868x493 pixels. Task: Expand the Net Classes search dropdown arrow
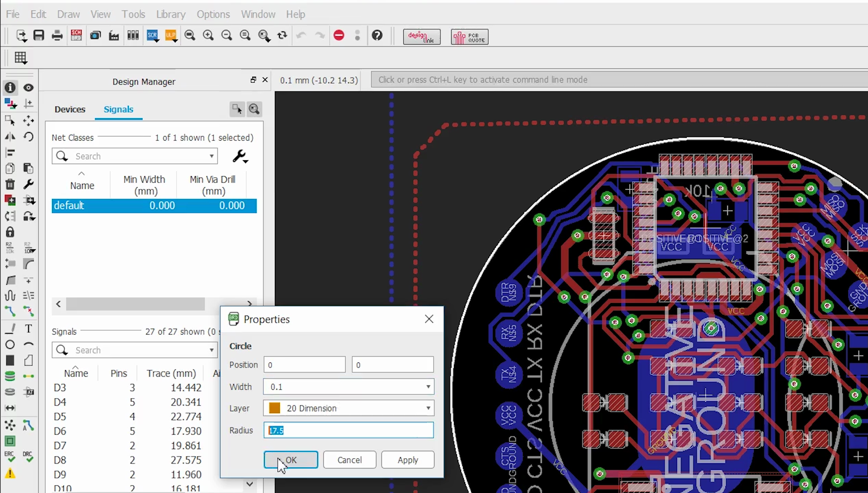point(212,156)
